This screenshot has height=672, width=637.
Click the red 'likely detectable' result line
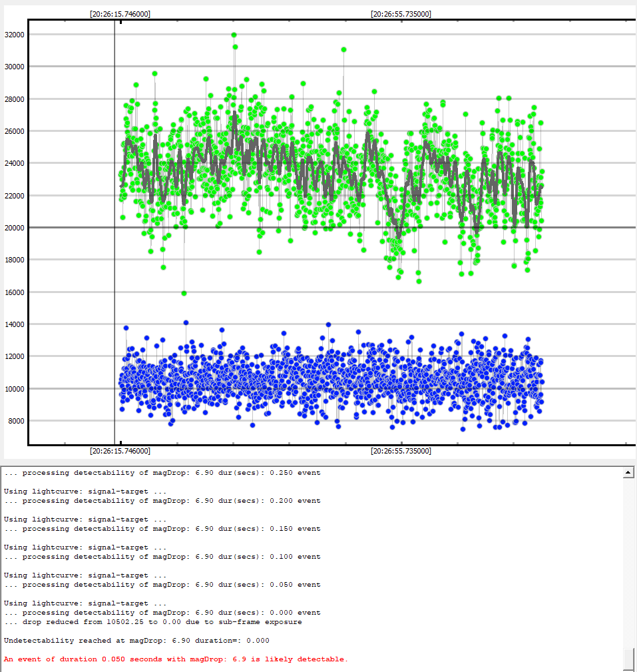[176, 659]
